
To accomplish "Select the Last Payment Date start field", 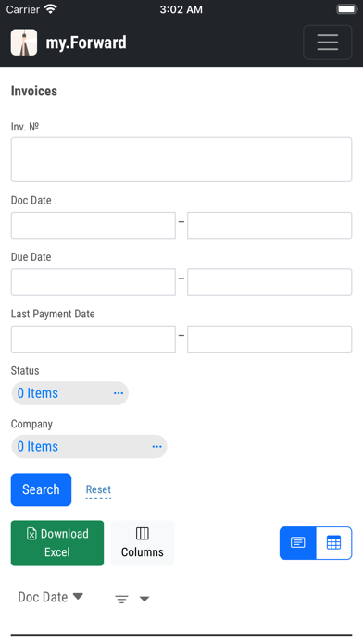I will coord(94,339).
